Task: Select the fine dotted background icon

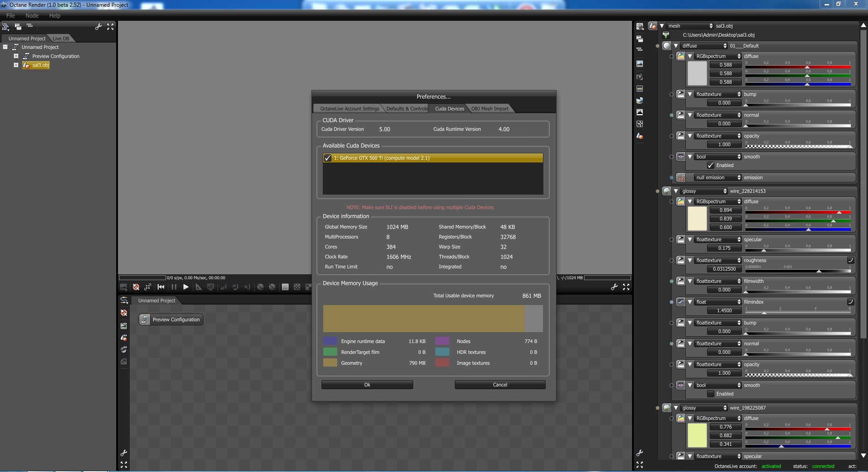Action: 285,287
